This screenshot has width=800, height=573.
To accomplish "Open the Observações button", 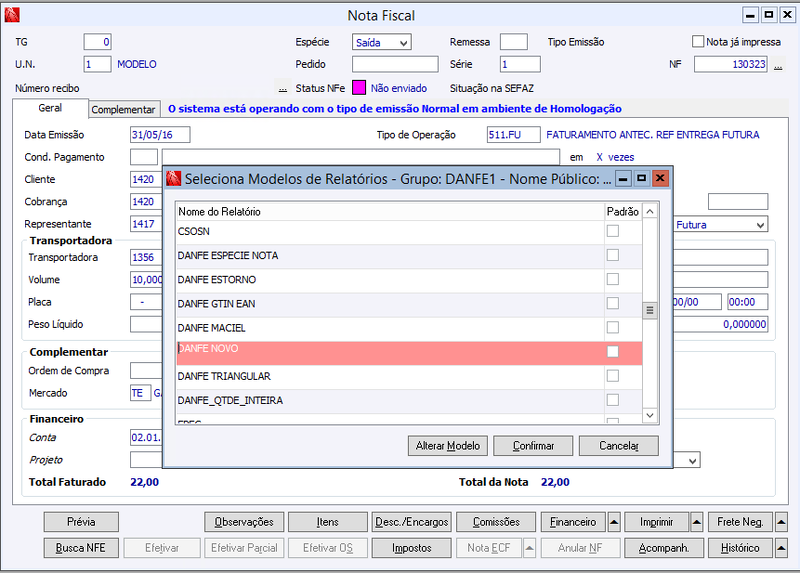I will click(244, 522).
